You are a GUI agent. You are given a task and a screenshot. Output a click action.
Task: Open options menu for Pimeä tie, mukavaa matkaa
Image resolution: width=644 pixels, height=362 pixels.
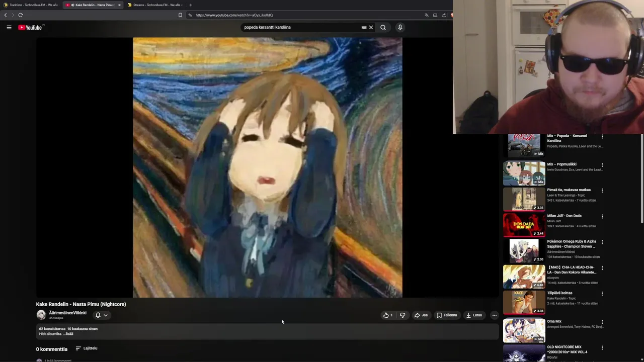coord(602,191)
